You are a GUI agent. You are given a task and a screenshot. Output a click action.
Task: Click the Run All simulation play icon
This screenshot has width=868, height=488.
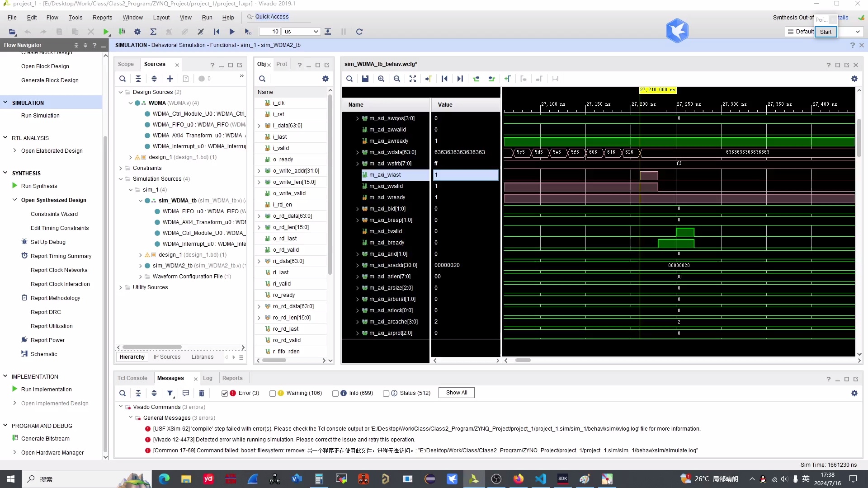click(232, 32)
